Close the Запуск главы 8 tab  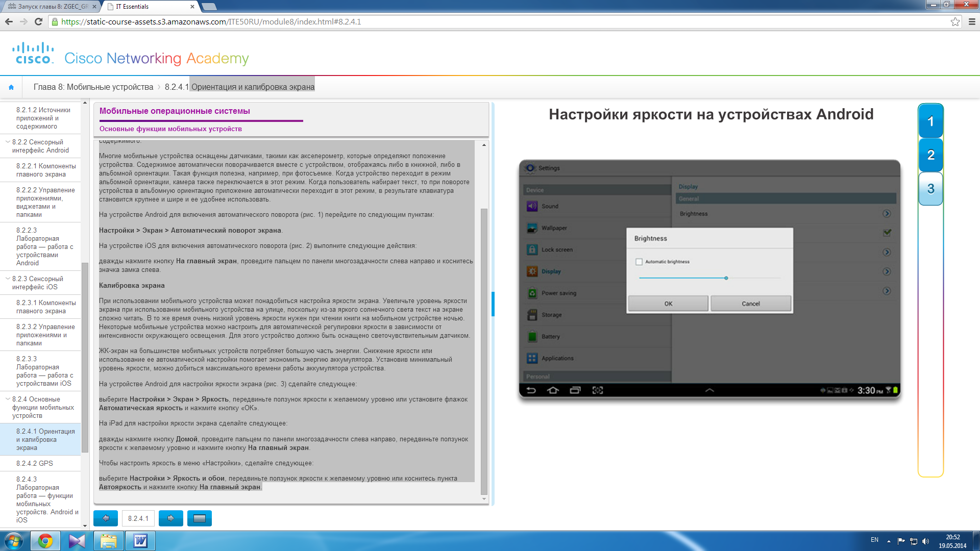click(94, 7)
